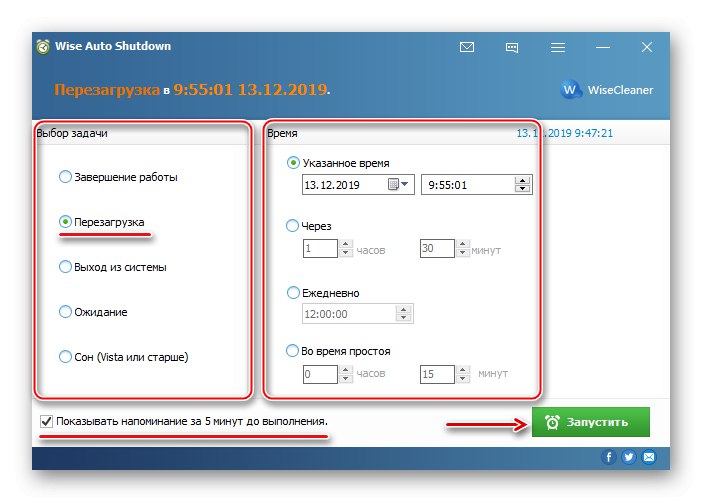Decrease the specified time 9:55:01 with down arrow
The height and width of the screenshot is (502, 702).
click(522, 189)
